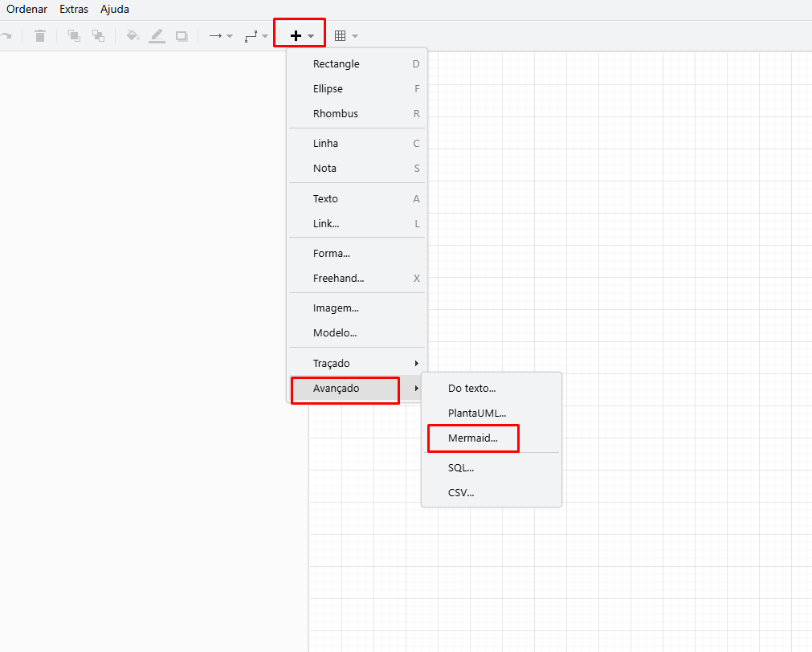812x652 pixels.
Task: Open the Connection arrow style dropdown
Action: [220, 36]
